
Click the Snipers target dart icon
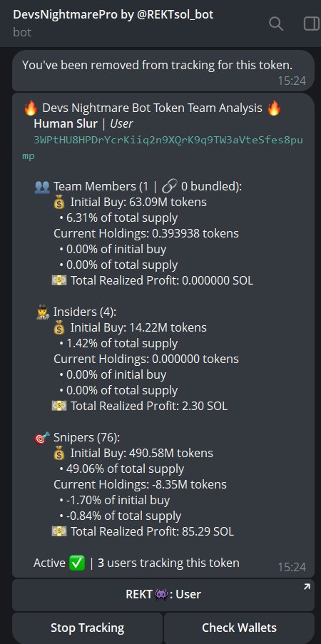[42, 438]
